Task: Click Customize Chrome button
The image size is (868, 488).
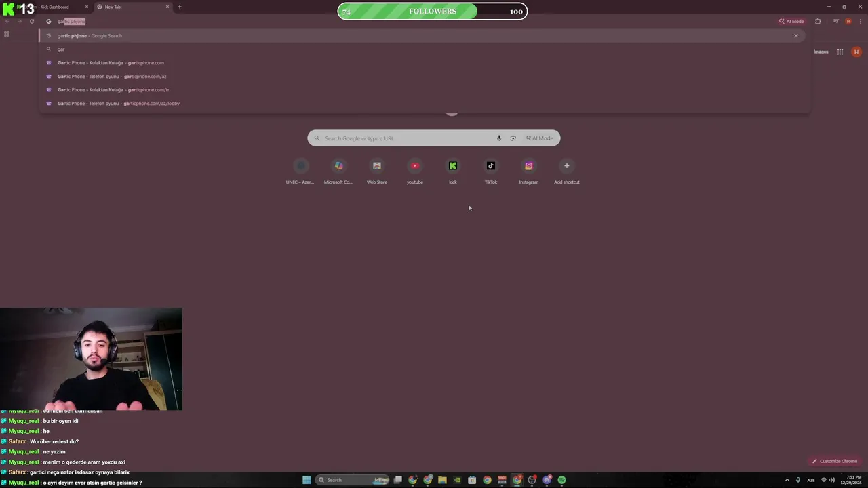Action: coord(835,461)
